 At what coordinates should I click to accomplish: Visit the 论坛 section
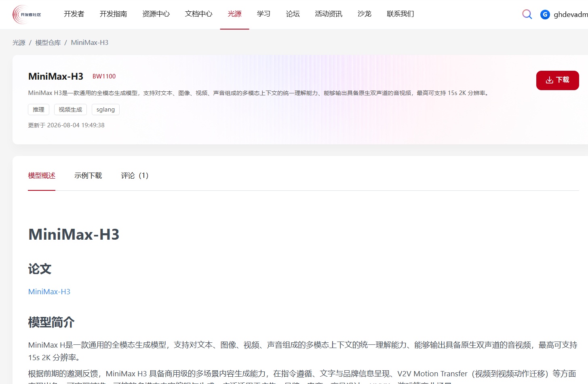[293, 14]
